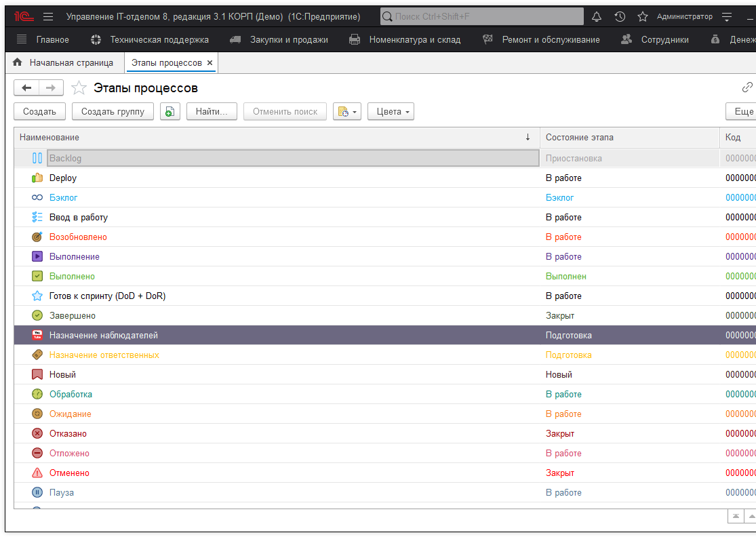Click inside the global search field

(x=481, y=16)
